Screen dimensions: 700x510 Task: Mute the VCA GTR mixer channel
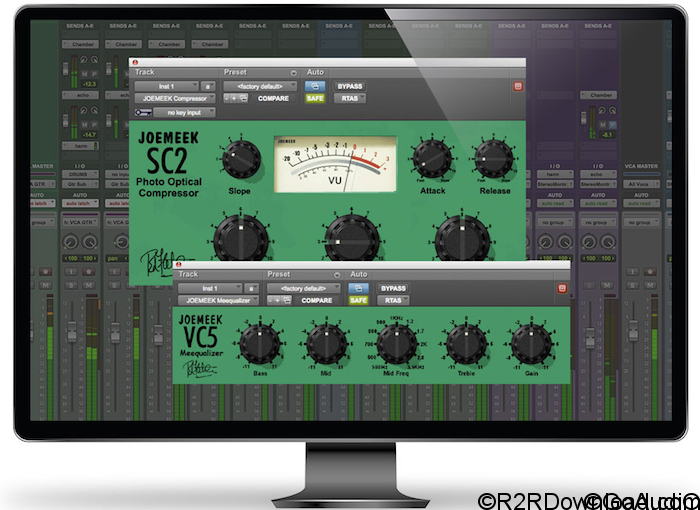click(x=89, y=285)
